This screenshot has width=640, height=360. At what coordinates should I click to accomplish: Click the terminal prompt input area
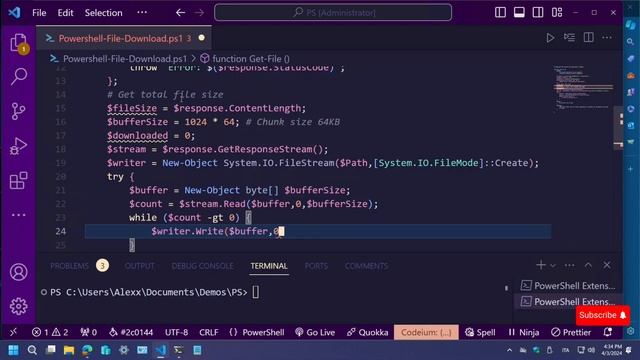pyautogui.click(x=256, y=292)
